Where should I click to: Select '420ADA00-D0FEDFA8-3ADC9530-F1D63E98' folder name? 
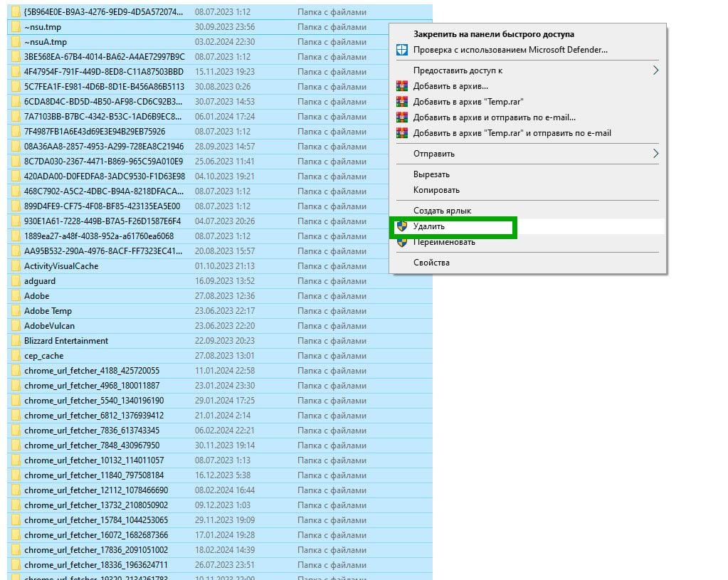(x=105, y=176)
